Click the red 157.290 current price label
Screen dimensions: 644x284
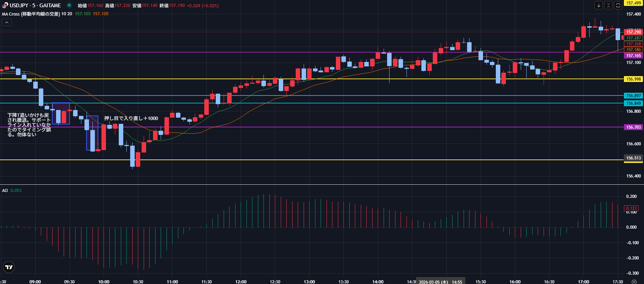[633, 32]
